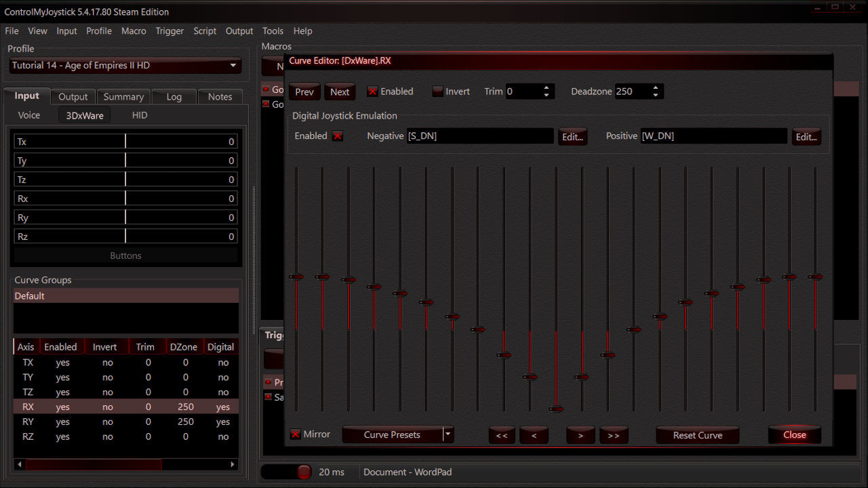
Task: Toggle the Mirror checkbox
Action: [x=296, y=434]
